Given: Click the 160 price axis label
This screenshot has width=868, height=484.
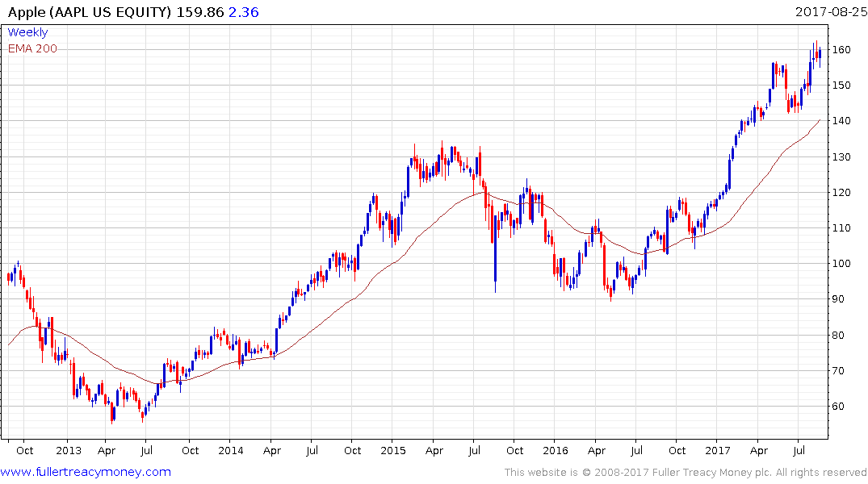Looking at the screenshot, I should [841, 50].
